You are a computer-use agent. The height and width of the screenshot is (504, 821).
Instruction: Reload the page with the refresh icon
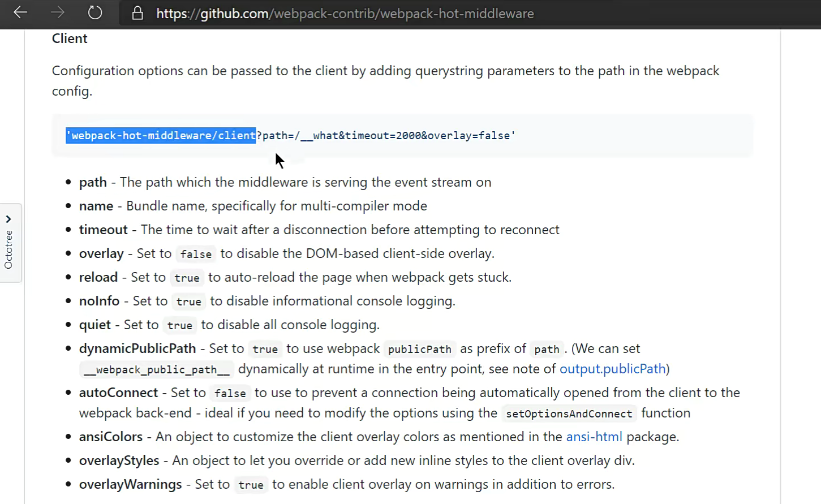pyautogui.click(x=95, y=13)
